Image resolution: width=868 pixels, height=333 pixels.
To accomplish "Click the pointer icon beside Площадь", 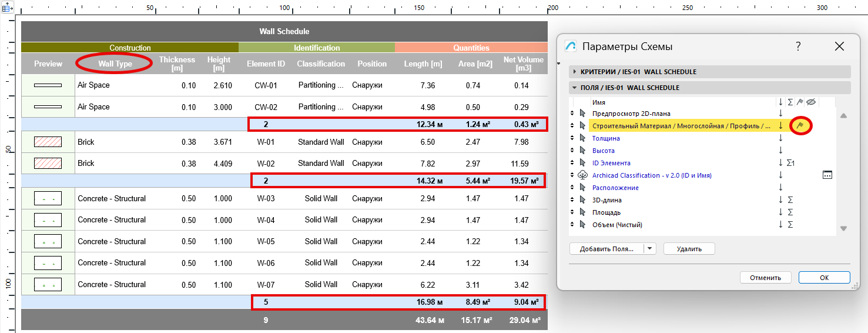I will (583, 212).
